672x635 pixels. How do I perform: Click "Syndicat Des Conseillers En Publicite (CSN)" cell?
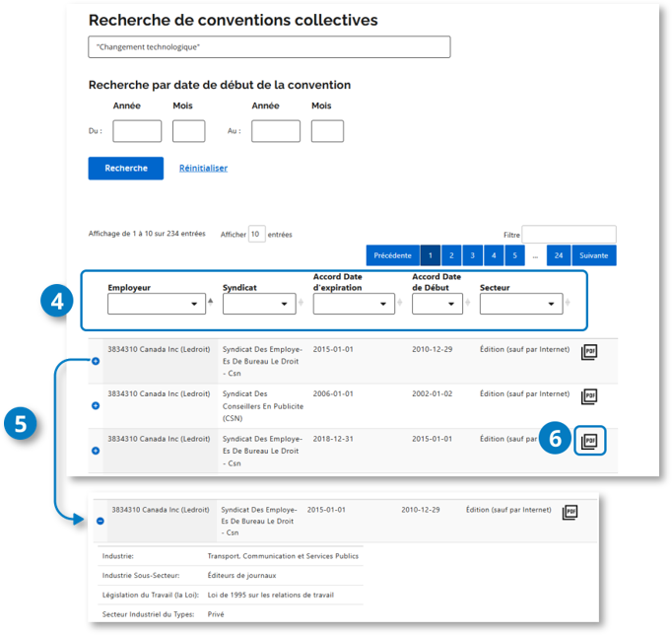(263, 405)
